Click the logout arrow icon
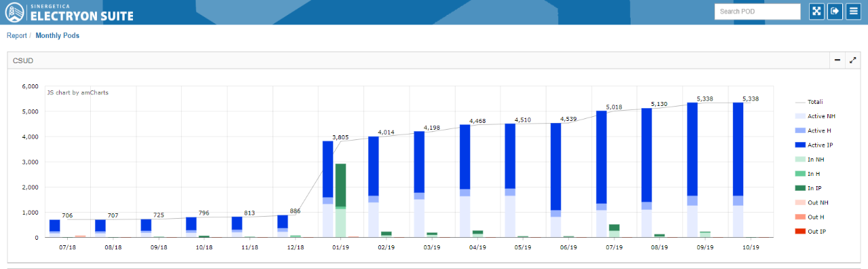 (835, 12)
